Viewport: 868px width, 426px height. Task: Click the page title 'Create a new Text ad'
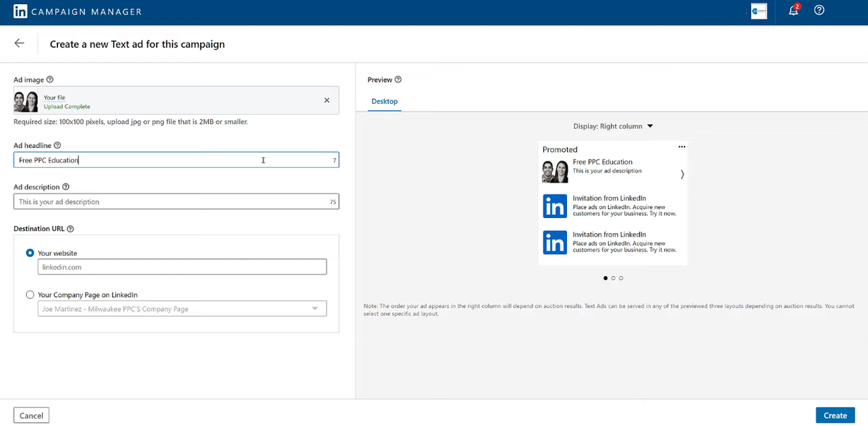[x=137, y=44]
